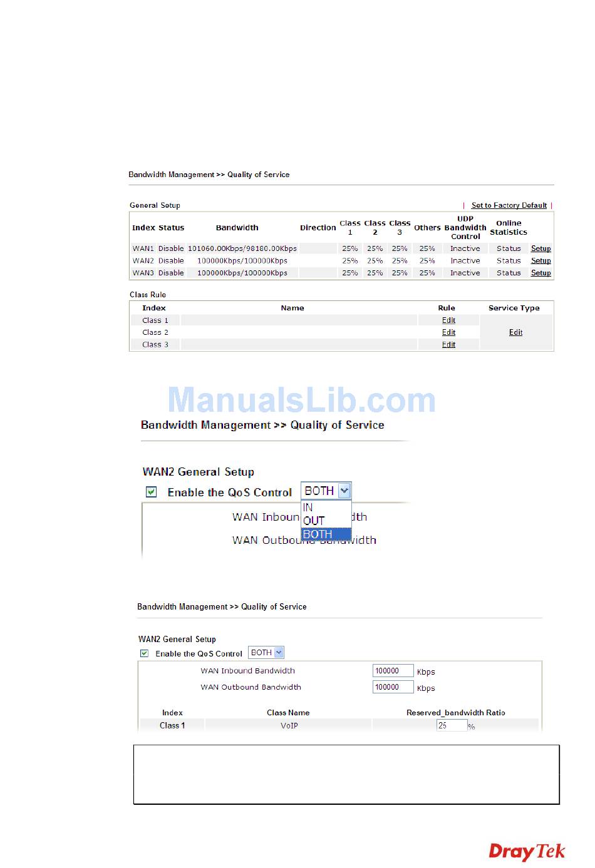This screenshot has width=595, height=868.
Task: Click the DrayTek logo
Action: point(527,852)
